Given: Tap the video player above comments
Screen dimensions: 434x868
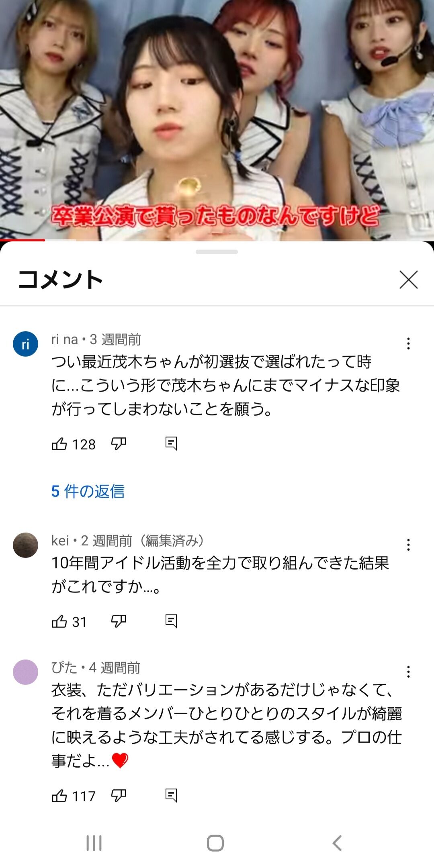Looking at the screenshot, I should [217, 120].
